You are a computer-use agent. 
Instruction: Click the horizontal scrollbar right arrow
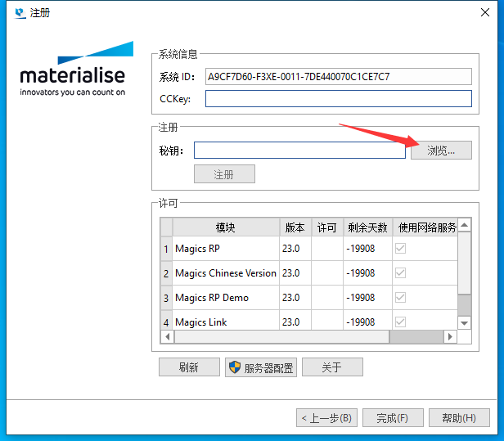point(450,336)
